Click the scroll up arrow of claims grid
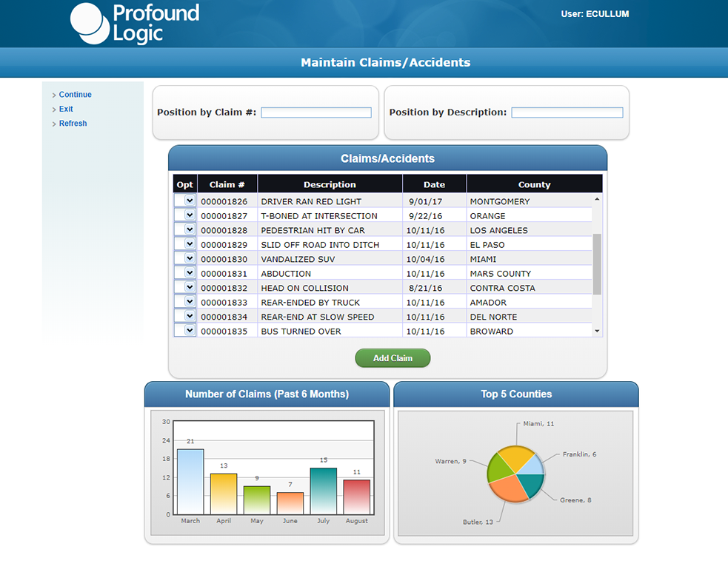728x575 pixels. pos(597,199)
